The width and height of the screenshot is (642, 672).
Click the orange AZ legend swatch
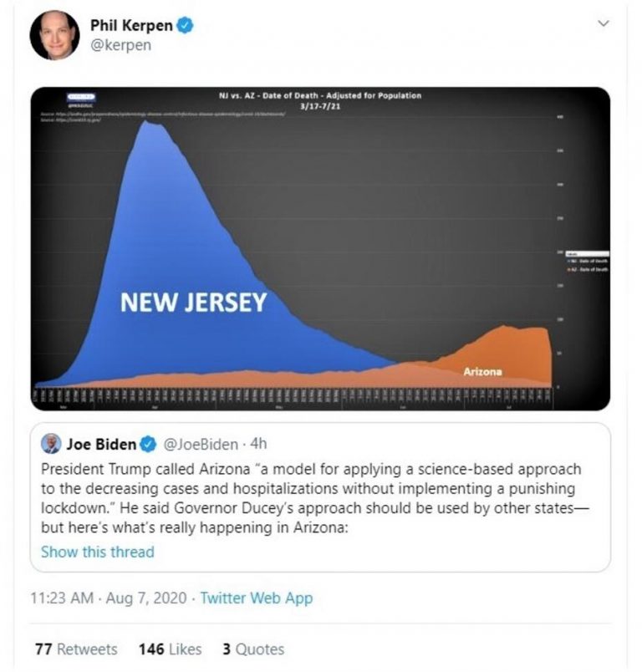coord(570,268)
